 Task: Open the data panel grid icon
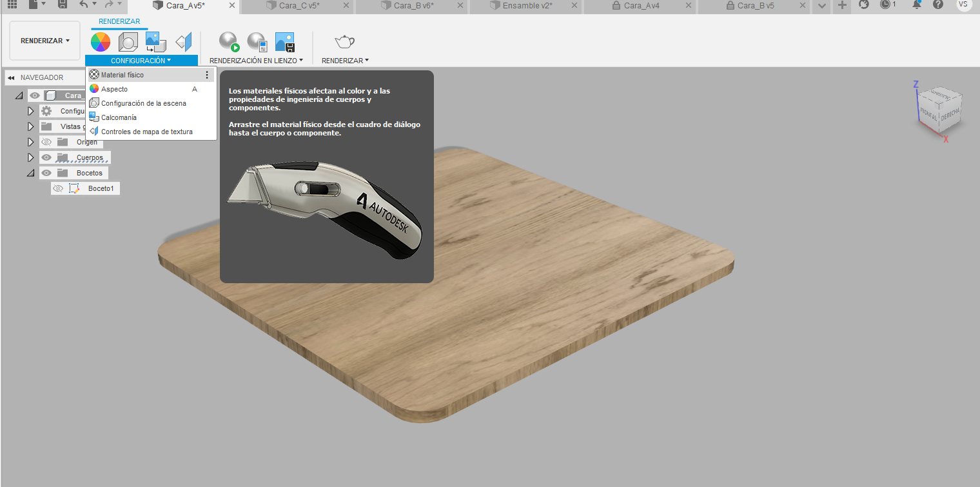12,5
